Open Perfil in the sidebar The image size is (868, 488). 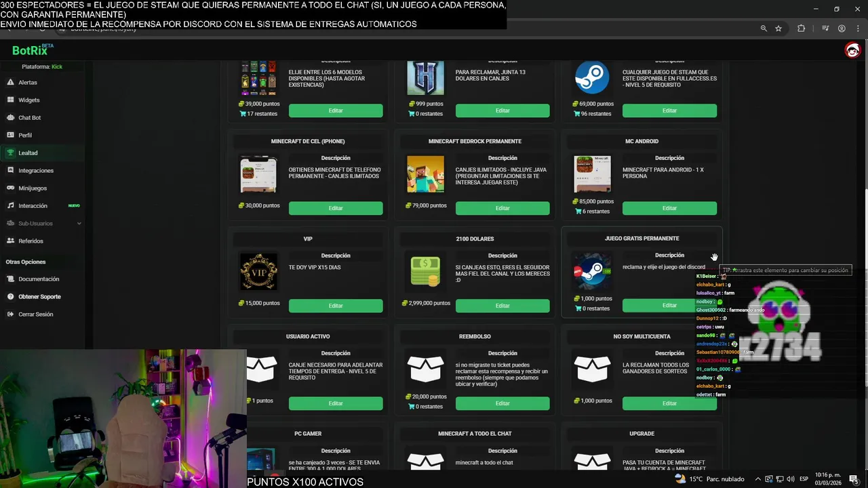coord(42,135)
